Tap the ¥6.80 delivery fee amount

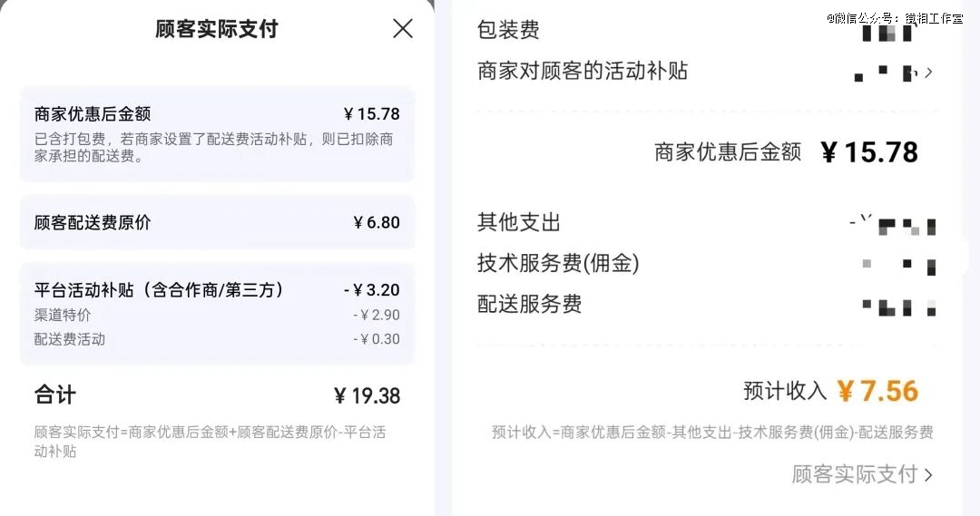(x=376, y=222)
